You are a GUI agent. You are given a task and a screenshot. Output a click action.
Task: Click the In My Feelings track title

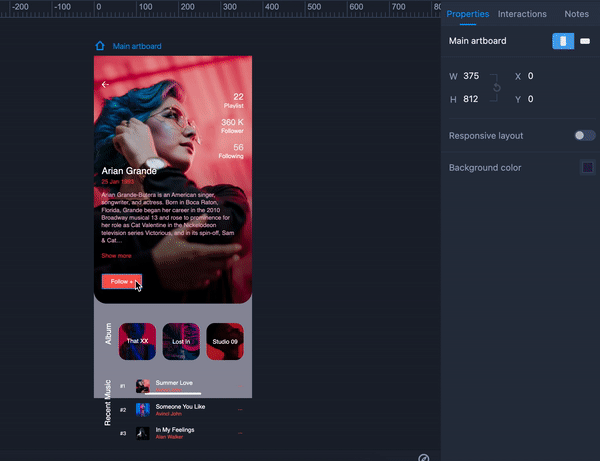175,430
